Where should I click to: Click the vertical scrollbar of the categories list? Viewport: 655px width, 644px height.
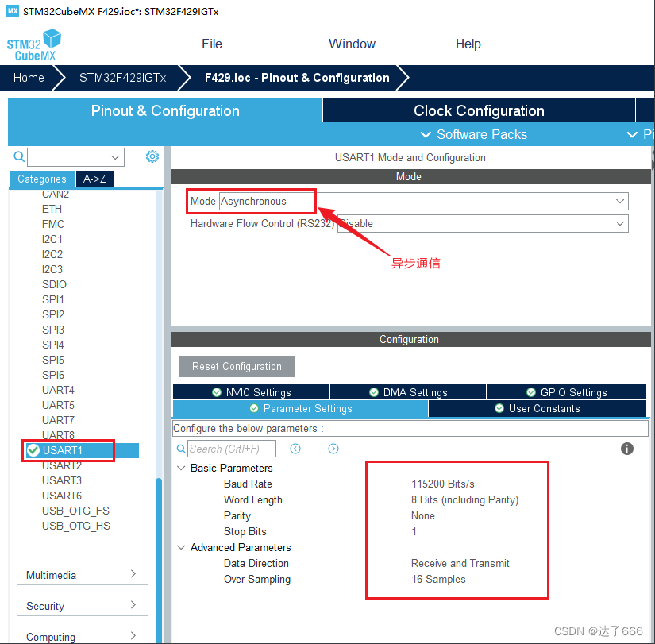point(159,560)
